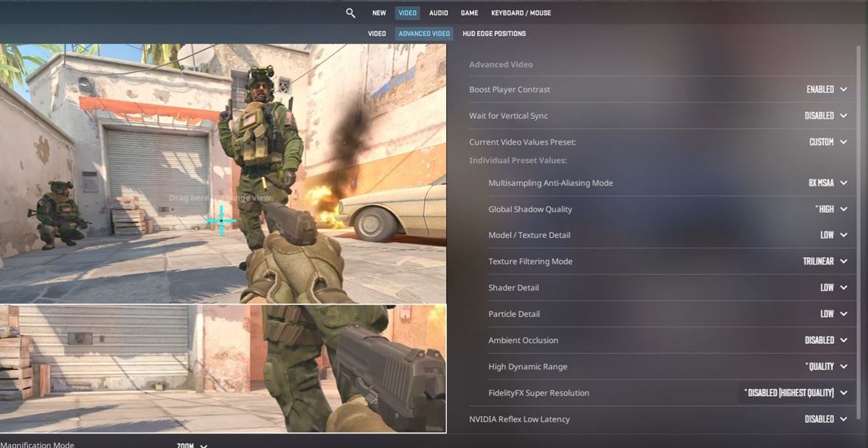This screenshot has height=448, width=868.
Task: Click 'Individual Preset Values:' heading
Action: (518, 161)
